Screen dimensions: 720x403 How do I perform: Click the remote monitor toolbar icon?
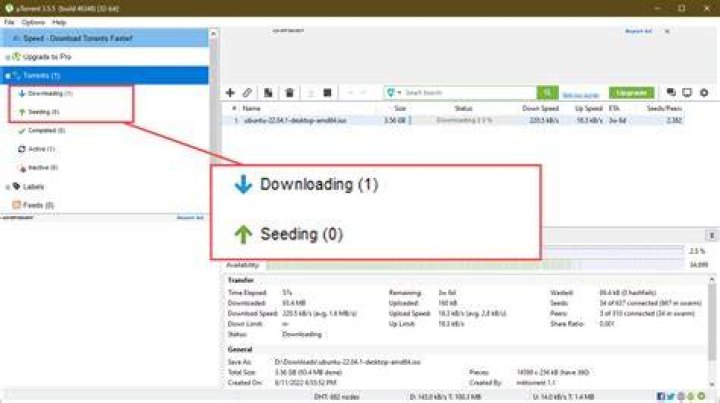point(687,93)
